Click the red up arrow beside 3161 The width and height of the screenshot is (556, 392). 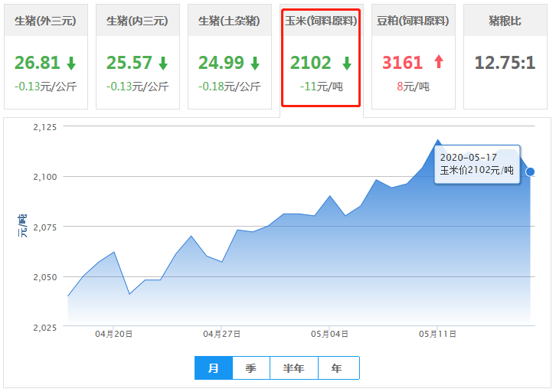point(439,63)
